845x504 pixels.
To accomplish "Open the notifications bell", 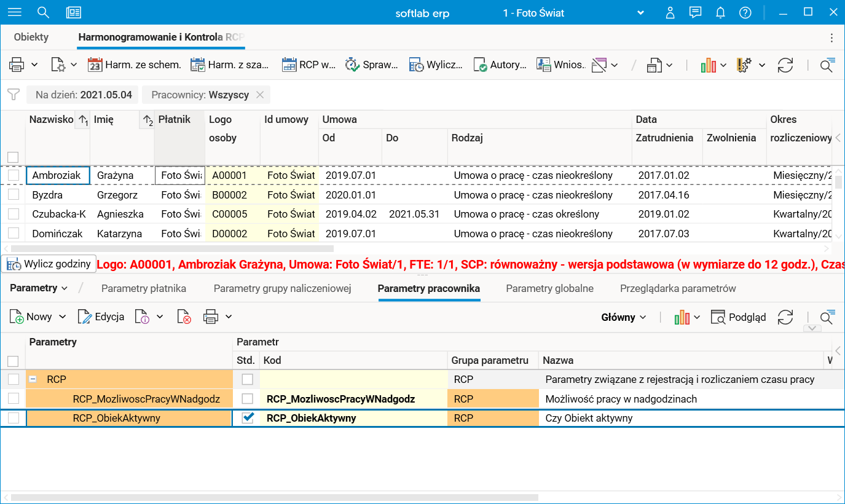I will pos(720,12).
